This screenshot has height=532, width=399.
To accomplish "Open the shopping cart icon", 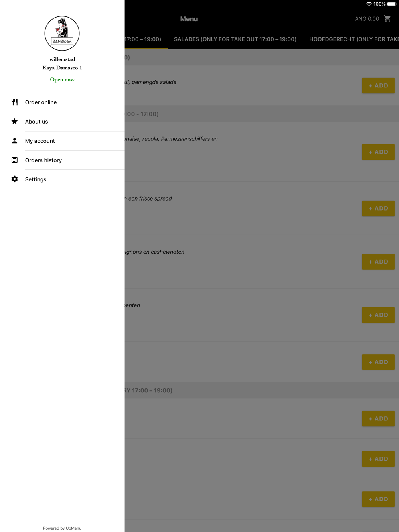I will [x=387, y=19].
